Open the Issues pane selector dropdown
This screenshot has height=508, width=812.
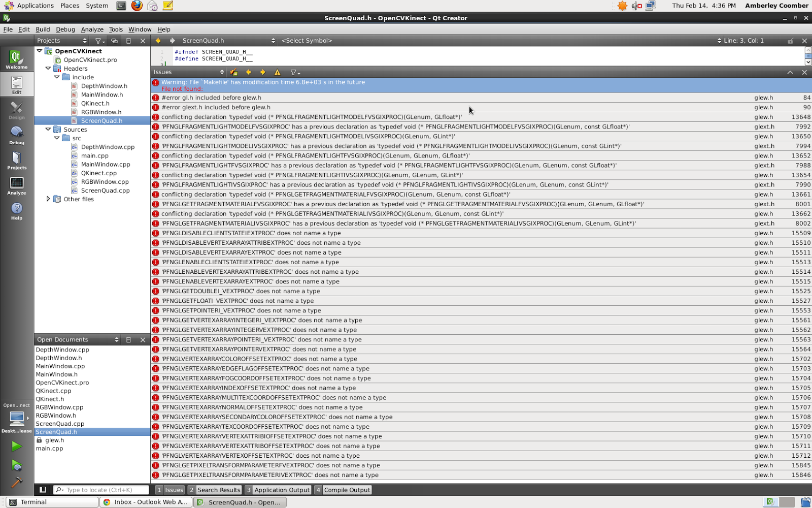(189, 72)
